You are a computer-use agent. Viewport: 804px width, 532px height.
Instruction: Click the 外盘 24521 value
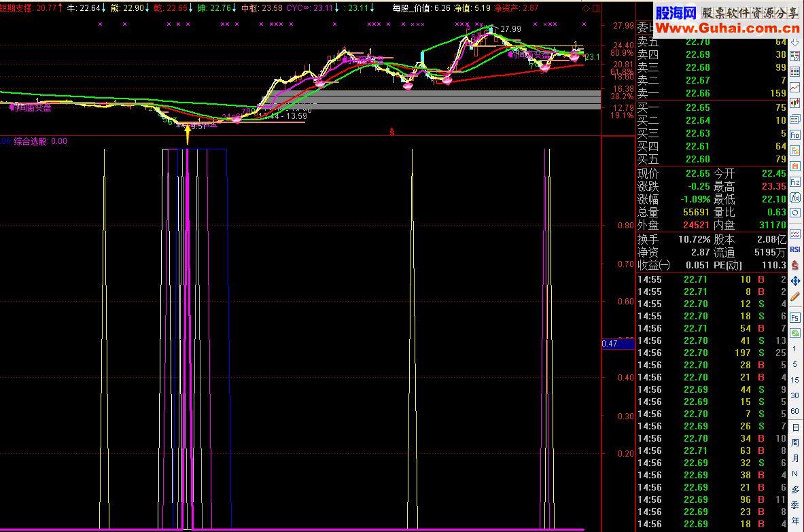(696, 225)
